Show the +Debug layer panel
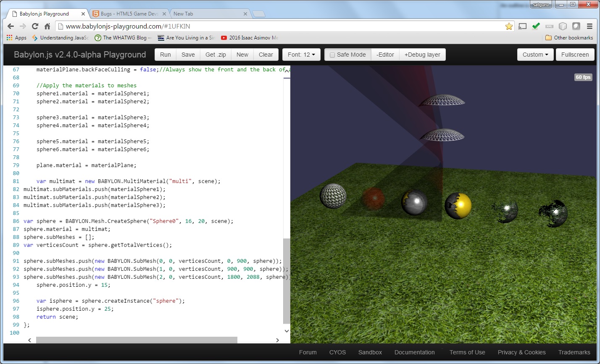 pos(422,55)
